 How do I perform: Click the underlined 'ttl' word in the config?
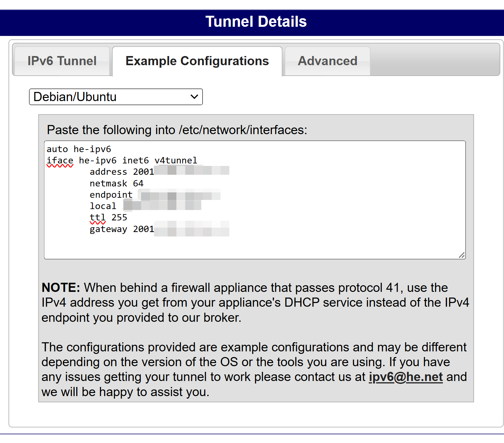[x=98, y=218]
